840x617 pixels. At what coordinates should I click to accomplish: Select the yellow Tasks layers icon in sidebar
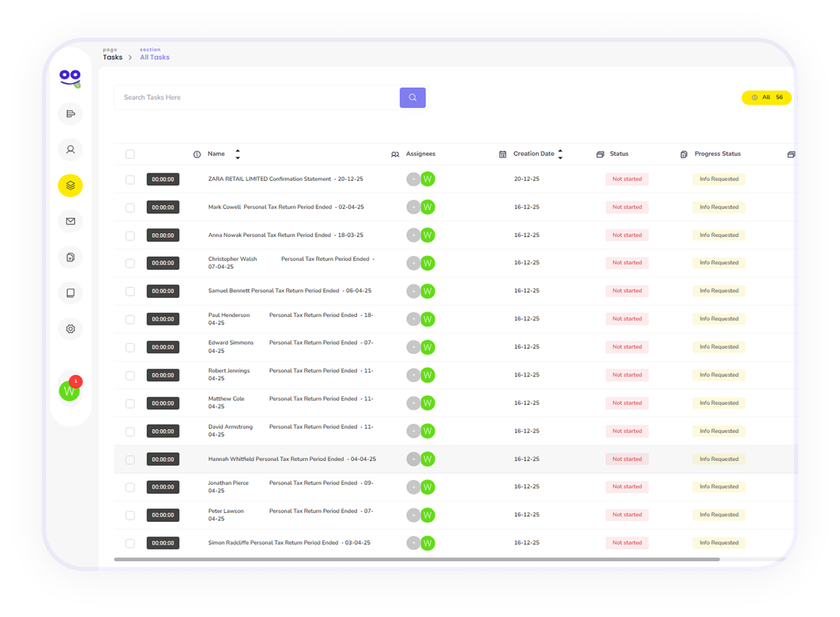(x=70, y=186)
